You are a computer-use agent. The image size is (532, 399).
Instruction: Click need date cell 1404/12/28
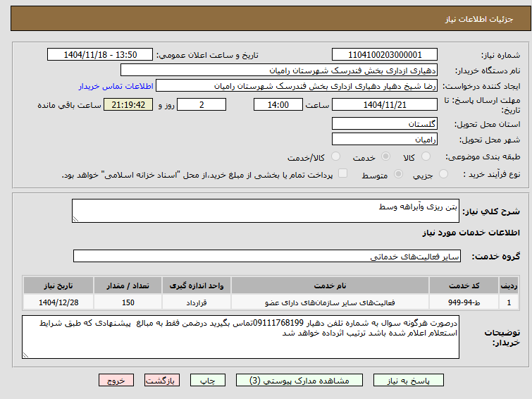tap(58, 302)
